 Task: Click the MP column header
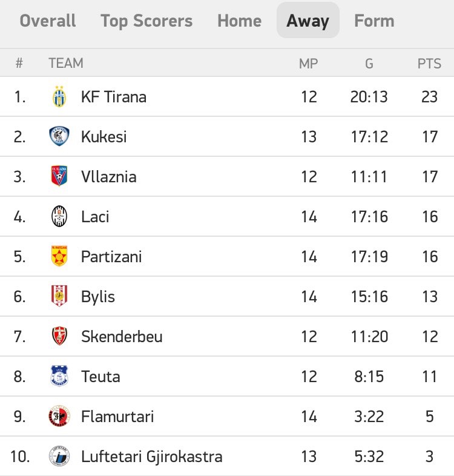308,64
